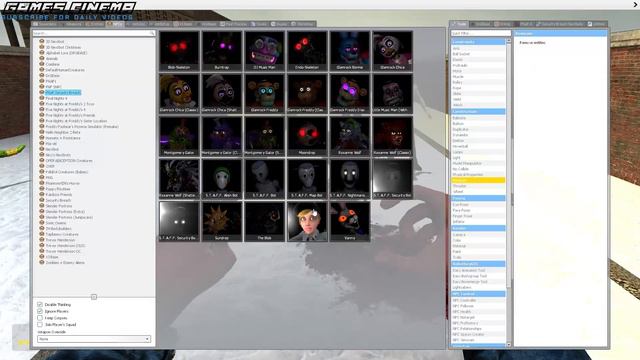This screenshot has width=640, height=360.
Task: Spawn the plain Glamrock Freddy NPC
Action: 264,93
